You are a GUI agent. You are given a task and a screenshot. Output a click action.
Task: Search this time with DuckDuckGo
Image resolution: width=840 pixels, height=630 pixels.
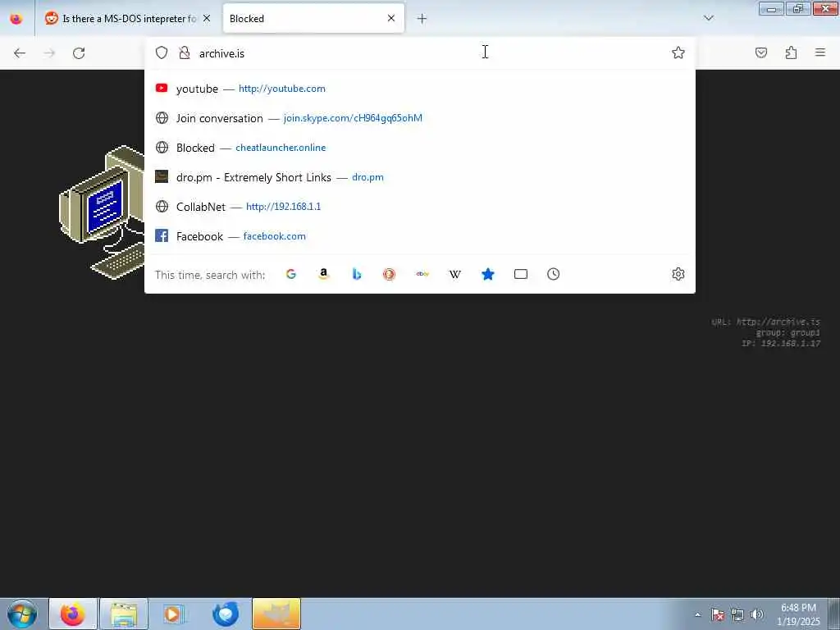point(390,274)
